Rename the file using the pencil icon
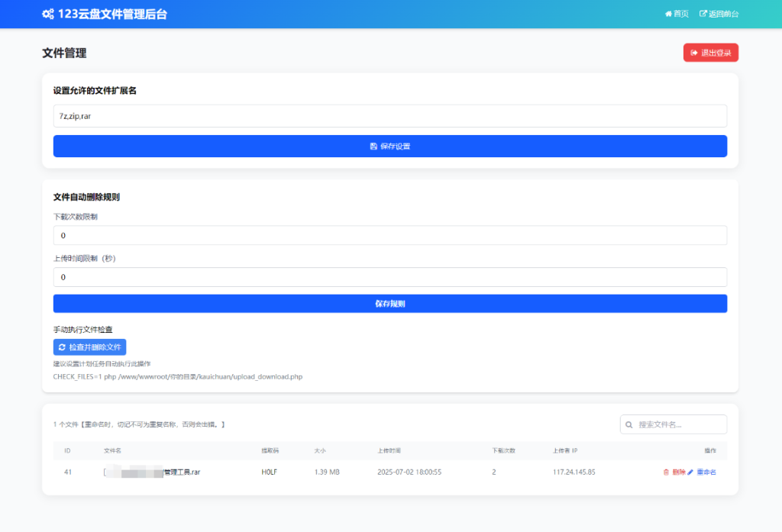This screenshot has width=782, height=532. [691, 472]
